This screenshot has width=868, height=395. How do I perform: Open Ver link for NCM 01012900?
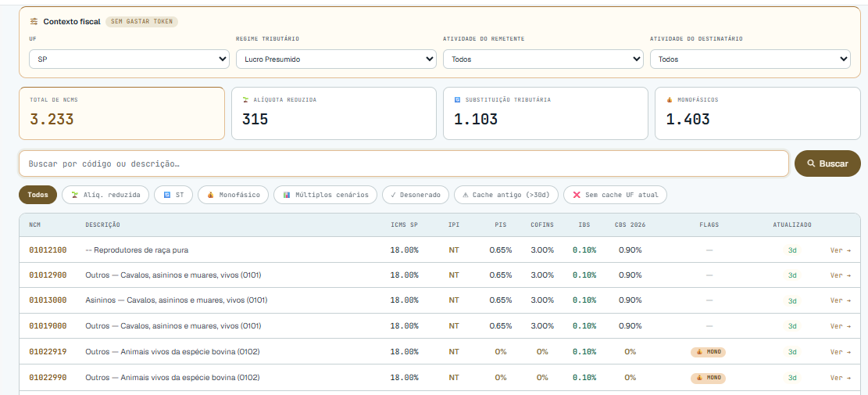[841, 275]
